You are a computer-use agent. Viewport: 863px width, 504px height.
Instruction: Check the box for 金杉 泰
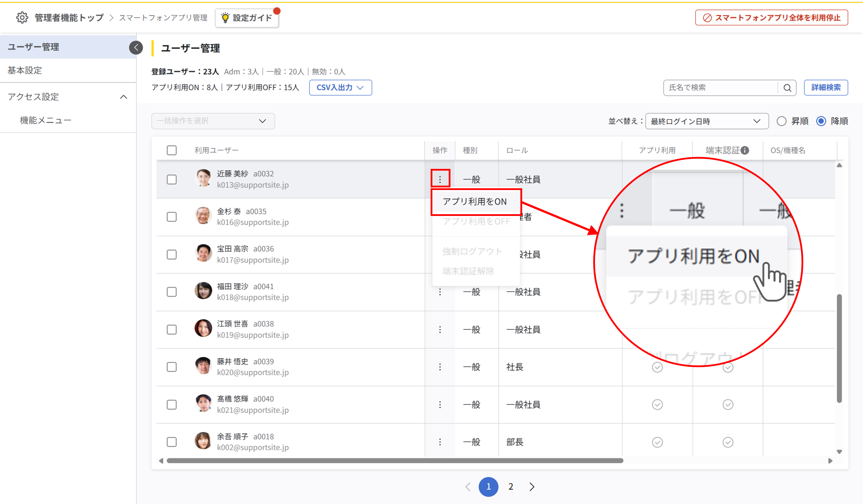[x=172, y=217]
